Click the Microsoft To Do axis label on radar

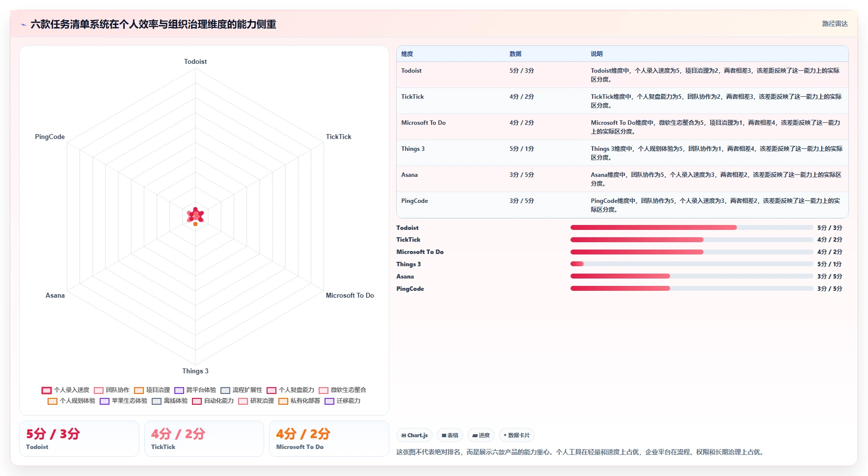350,296
